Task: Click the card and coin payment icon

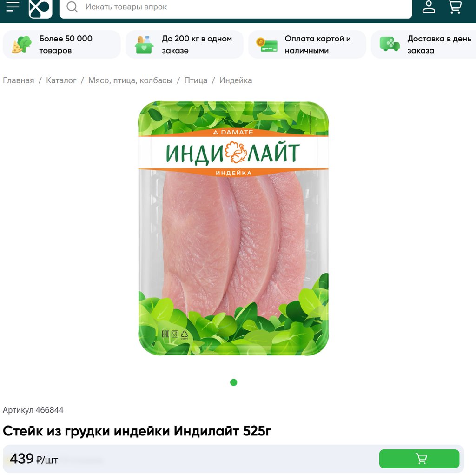Action: pos(266,45)
